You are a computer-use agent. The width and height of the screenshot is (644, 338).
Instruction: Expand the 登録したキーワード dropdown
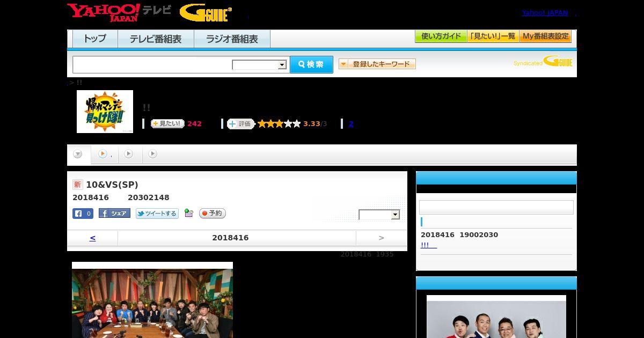[x=377, y=64]
